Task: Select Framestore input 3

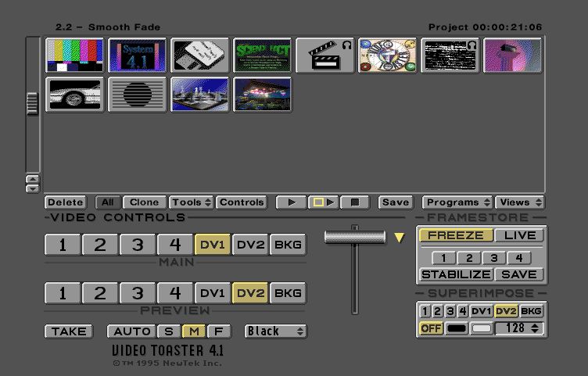Action: click(x=494, y=258)
